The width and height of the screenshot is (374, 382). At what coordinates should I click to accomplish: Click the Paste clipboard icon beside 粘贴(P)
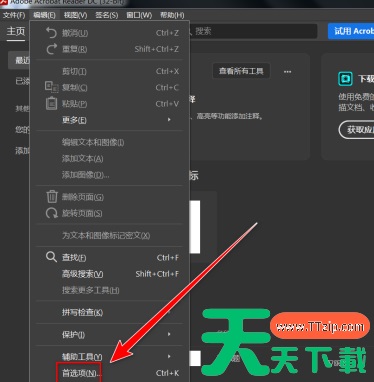[x=51, y=104]
